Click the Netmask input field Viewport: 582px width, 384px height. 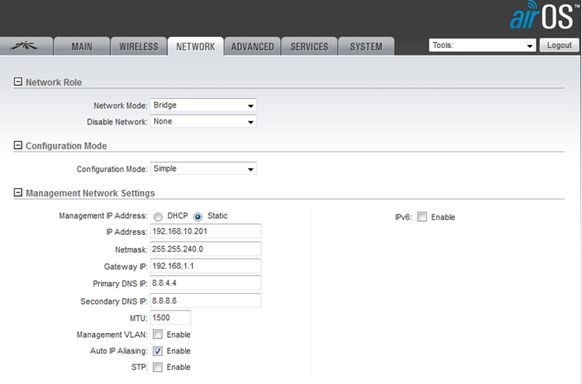pyautogui.click(x=206, y=249)
